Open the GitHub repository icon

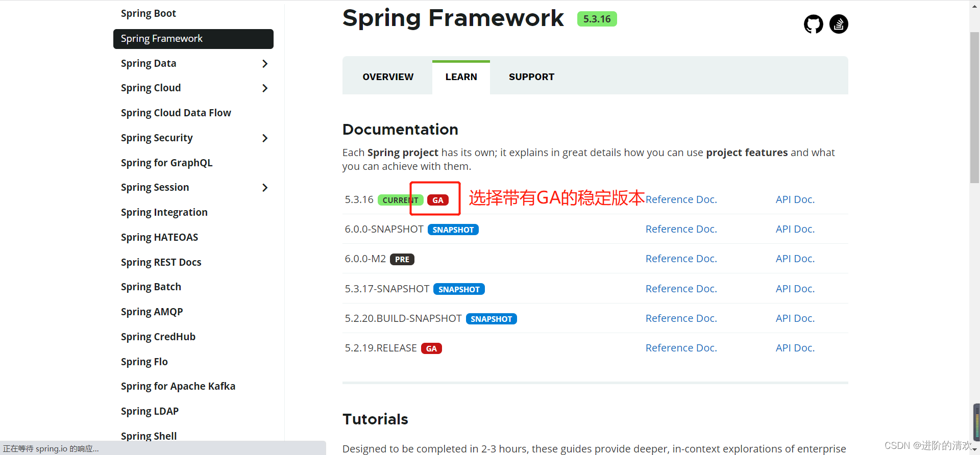tap(814, 24)
